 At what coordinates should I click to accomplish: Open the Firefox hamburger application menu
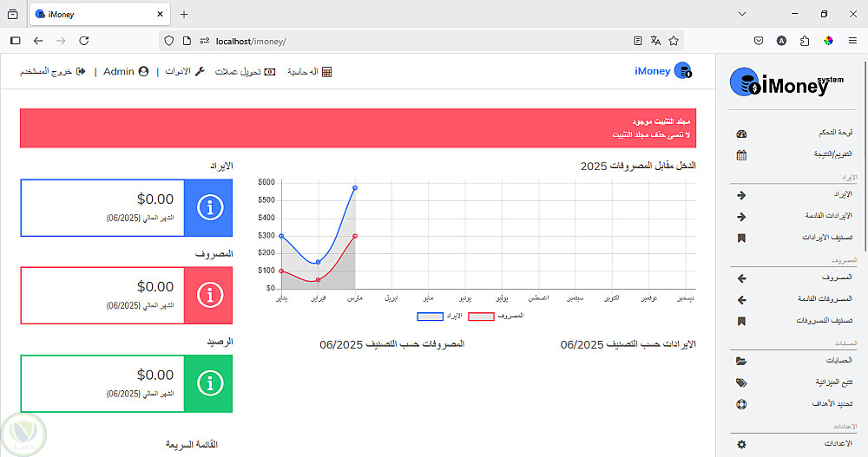coord(852,41)
